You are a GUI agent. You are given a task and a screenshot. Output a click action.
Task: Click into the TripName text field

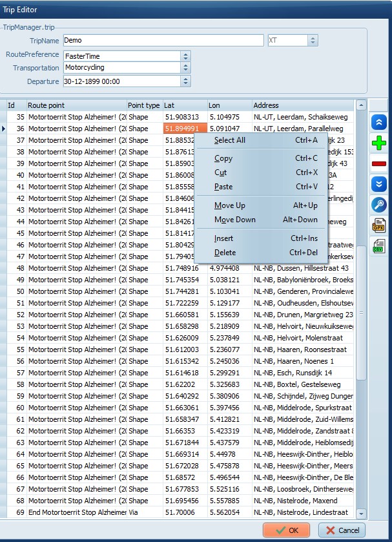point(163,41)
